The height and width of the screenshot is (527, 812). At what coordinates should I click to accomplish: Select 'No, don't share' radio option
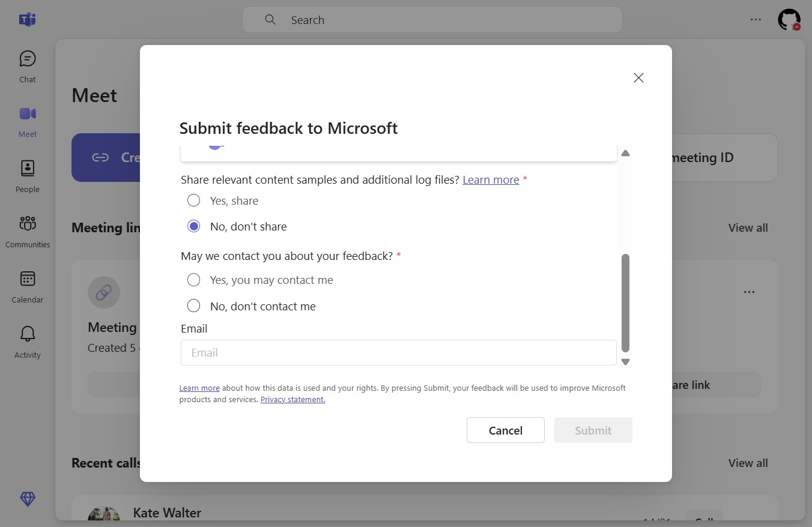tap(193, 226)
